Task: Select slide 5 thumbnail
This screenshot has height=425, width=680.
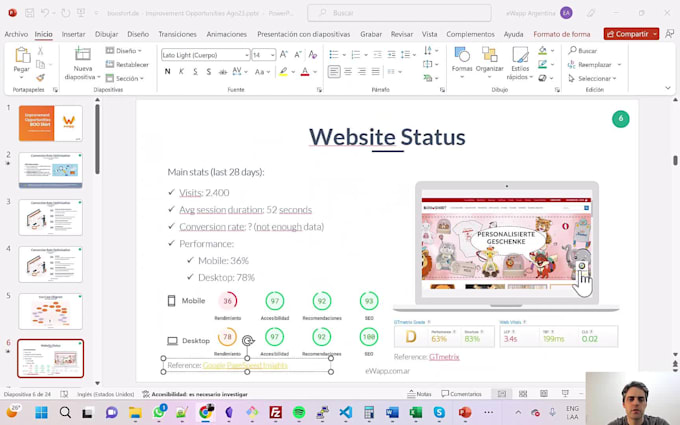Action: point(50,311)
